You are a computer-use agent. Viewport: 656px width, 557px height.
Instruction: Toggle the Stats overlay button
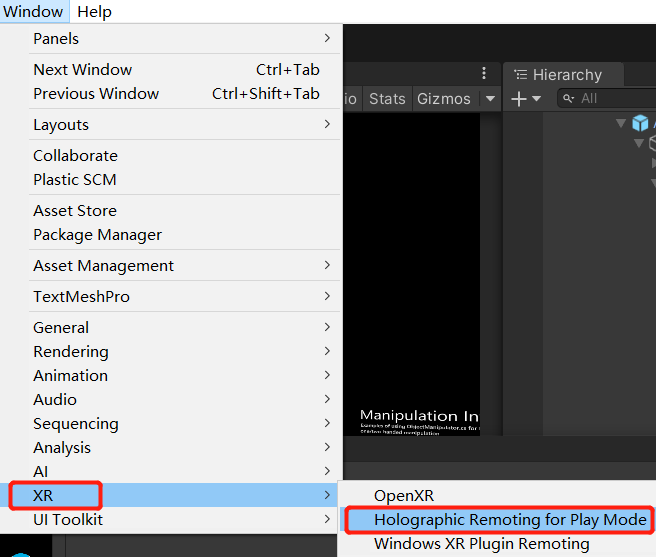387,99
